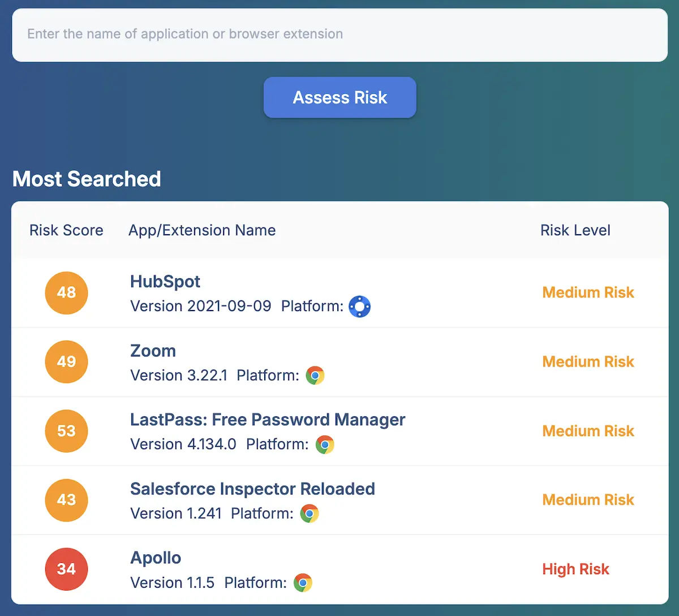Screen dimensions: 679x616
Task: Click the Chrome platform icon for Apollo
Action: pos(303,583)
